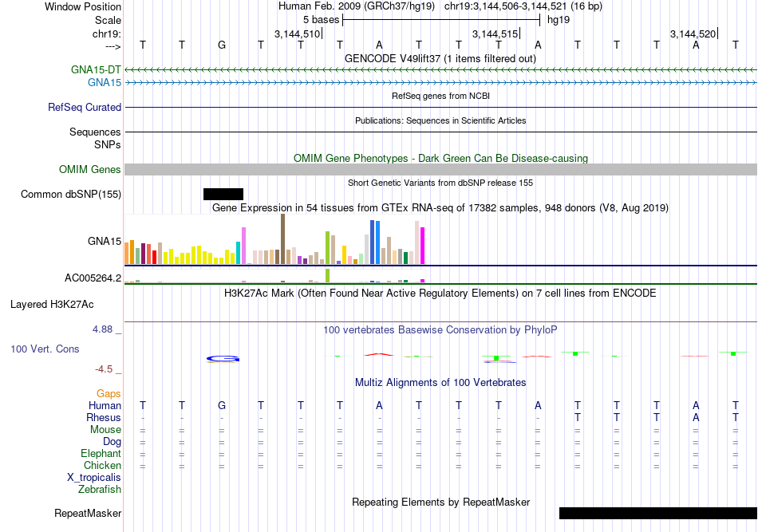Click the Sequences track label
Viewport: 758px width, 532px height.
(95, 132)
